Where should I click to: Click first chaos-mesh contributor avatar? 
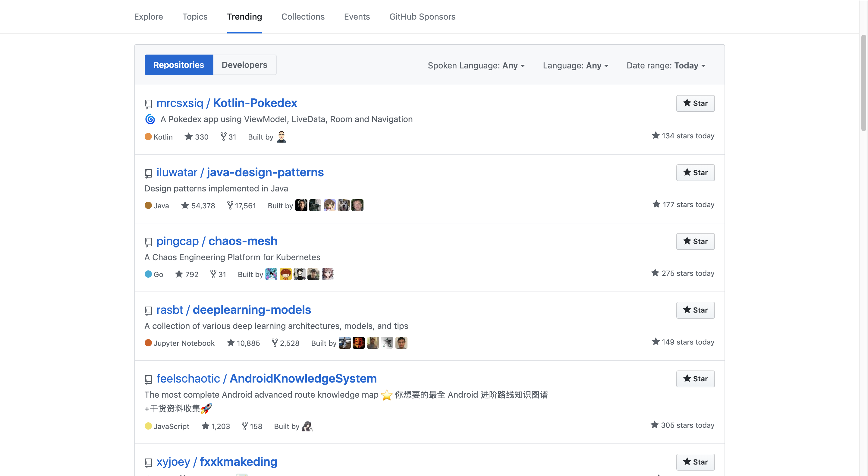(271, 274)
